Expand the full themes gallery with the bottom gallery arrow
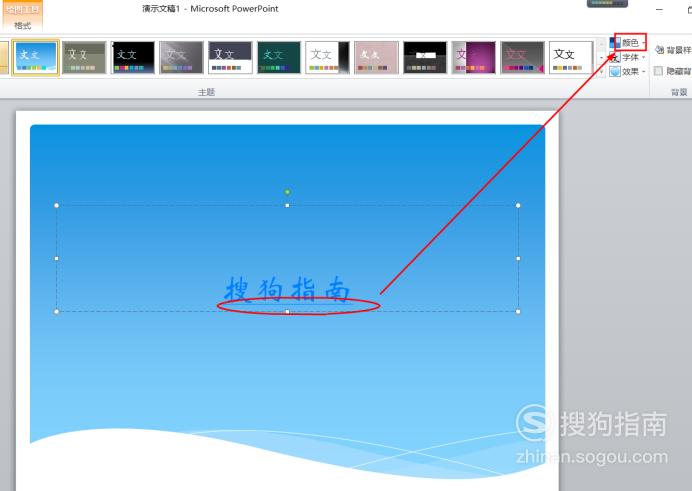Image resolution: width=692 pixels, height=491 pixels. 601,71
